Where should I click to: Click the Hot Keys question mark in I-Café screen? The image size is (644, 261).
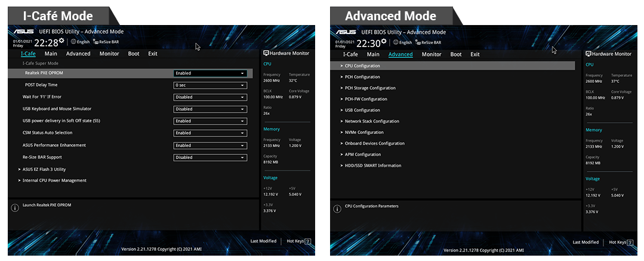308,241
